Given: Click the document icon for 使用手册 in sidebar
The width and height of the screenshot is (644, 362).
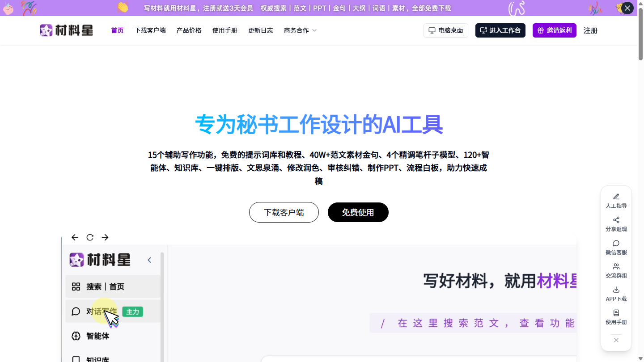Looking at the screenshot, I should tap(616, 313).
